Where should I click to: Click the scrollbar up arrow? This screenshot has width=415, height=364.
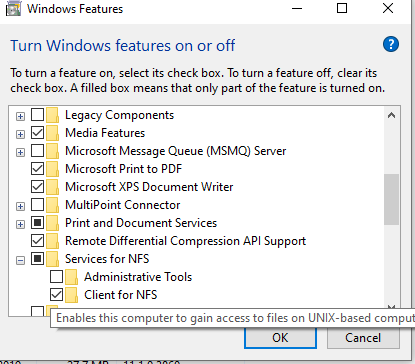click(x=391, y=116)
